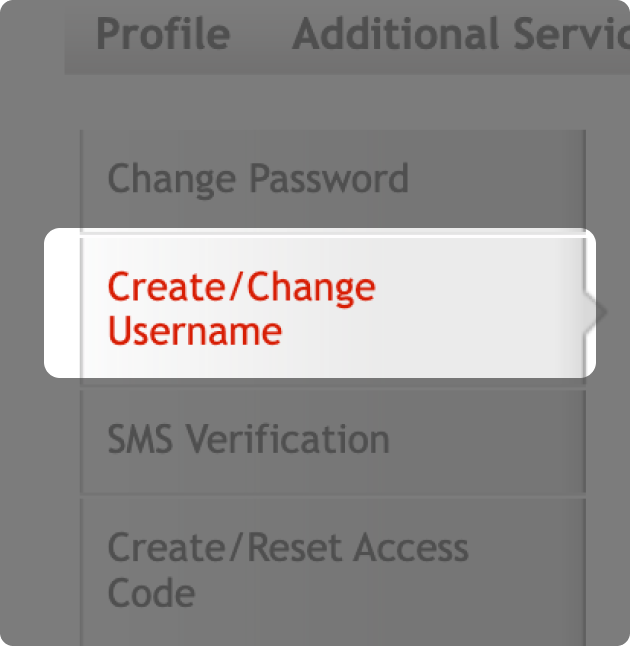Switch to the Additional Services tab
The image size is (630, 646).
[460, 35]
